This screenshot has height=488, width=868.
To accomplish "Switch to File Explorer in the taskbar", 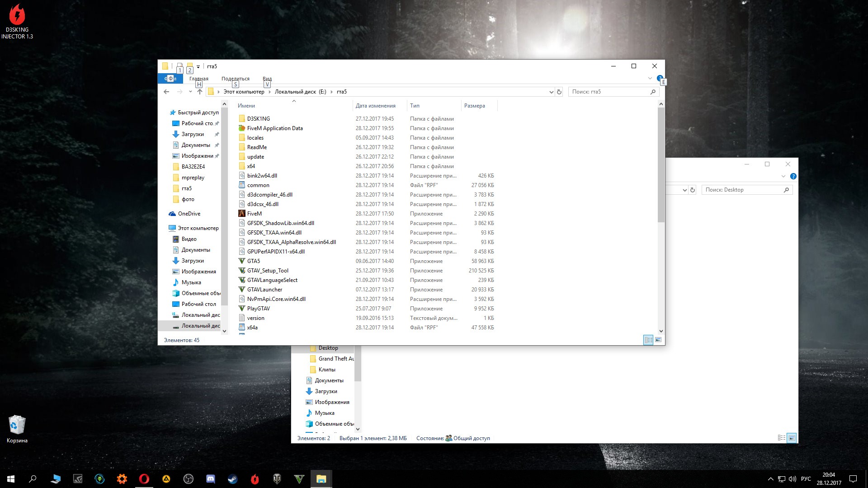I will (321, 479).
